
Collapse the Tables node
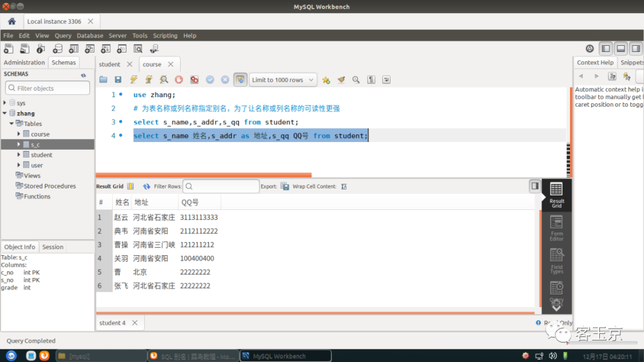(11, 123)
